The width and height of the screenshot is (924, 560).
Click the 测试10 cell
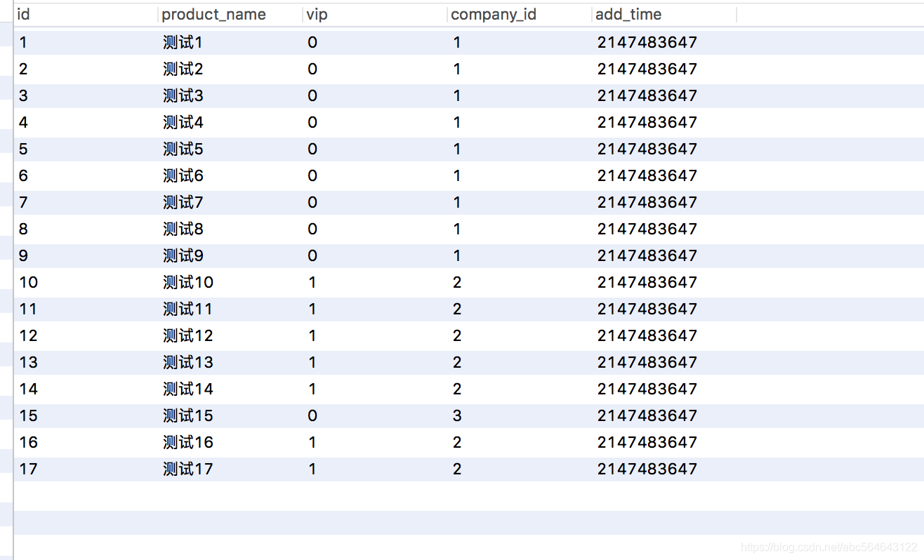(188, 283)
